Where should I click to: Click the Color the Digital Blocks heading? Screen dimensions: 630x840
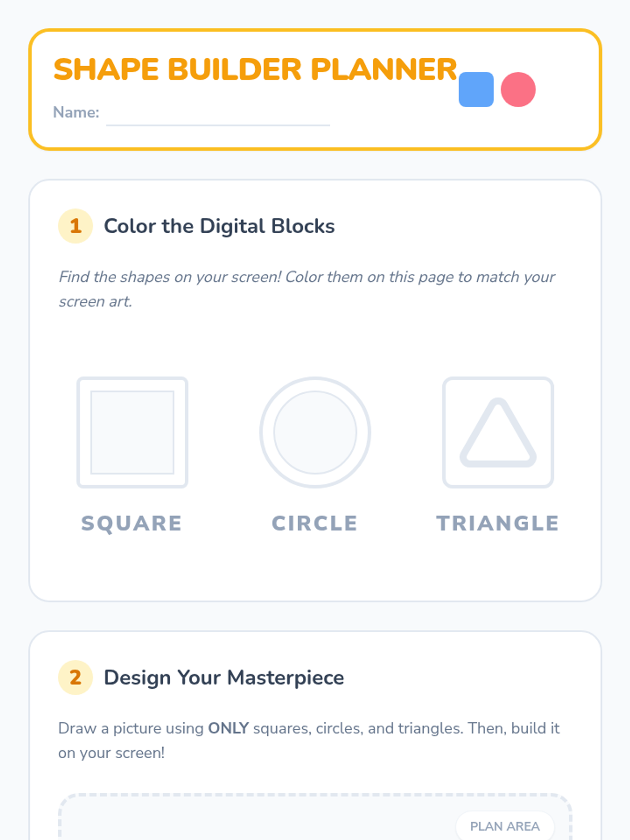pos(219,226)
